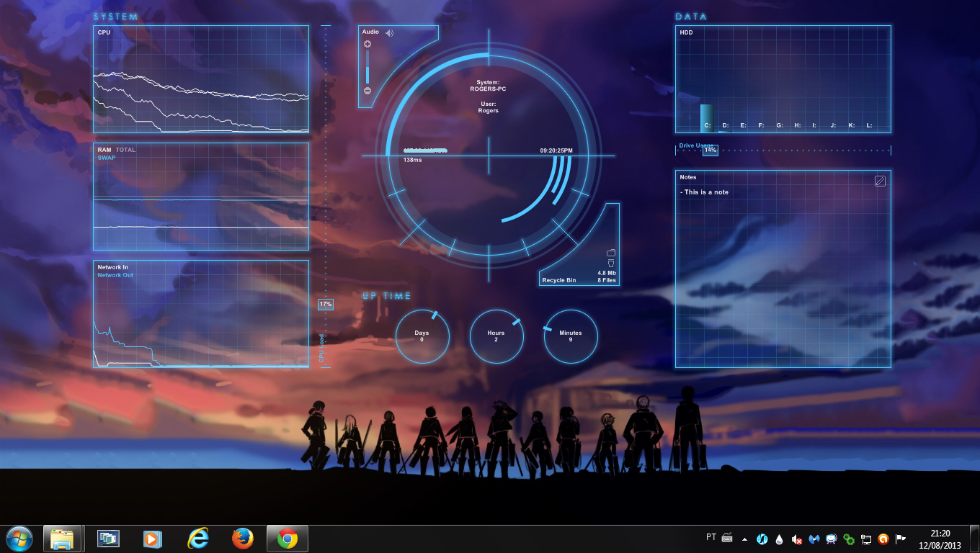Screen dimensions: 980x553
Task: Open Windows Explorer from the taskbar
Action: coord(61,539)
